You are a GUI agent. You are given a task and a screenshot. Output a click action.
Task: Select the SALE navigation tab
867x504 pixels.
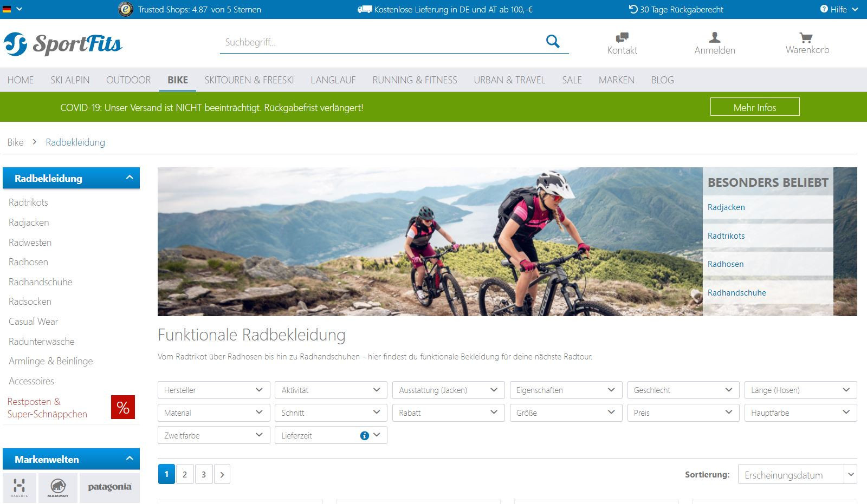[572, 80]
